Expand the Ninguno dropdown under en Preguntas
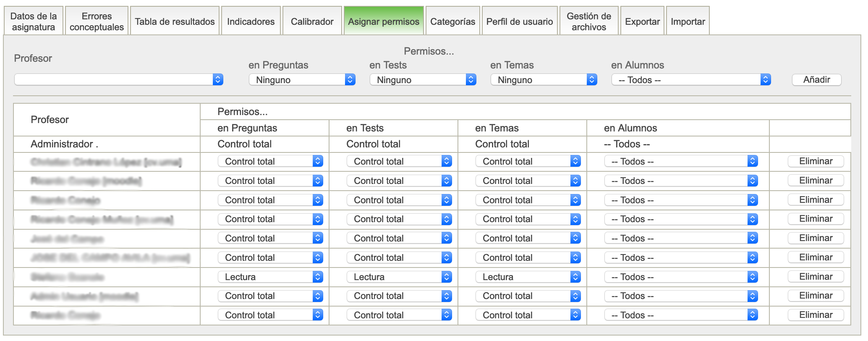 [302, 80]
